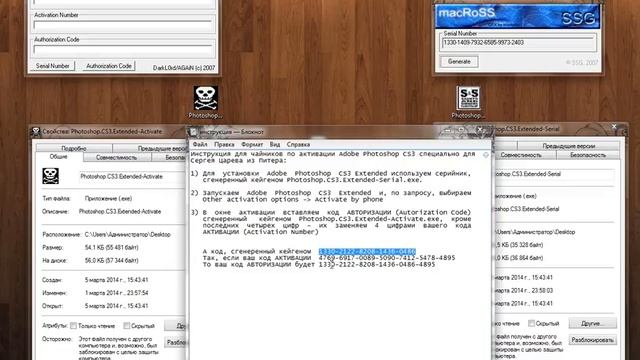Click Notepad title bar document icon
640x360 pixels.
pyautogui.click(x=194, y=132)
